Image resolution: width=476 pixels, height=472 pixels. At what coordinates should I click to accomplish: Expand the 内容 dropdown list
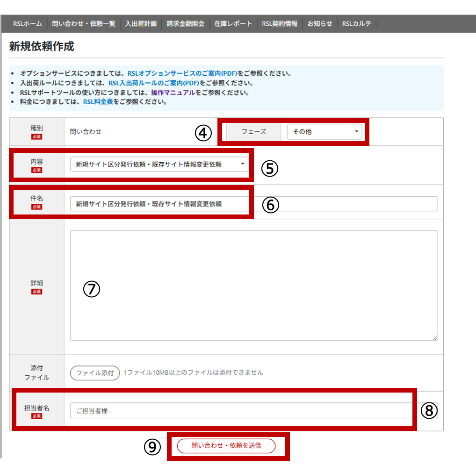(x=159, y=164)
